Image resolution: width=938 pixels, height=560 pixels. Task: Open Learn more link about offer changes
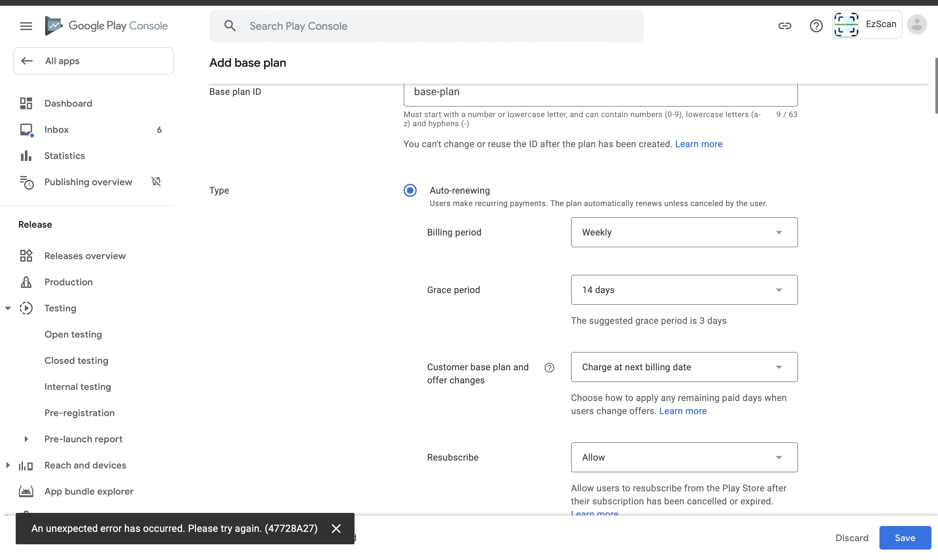[x=683, y=411]
